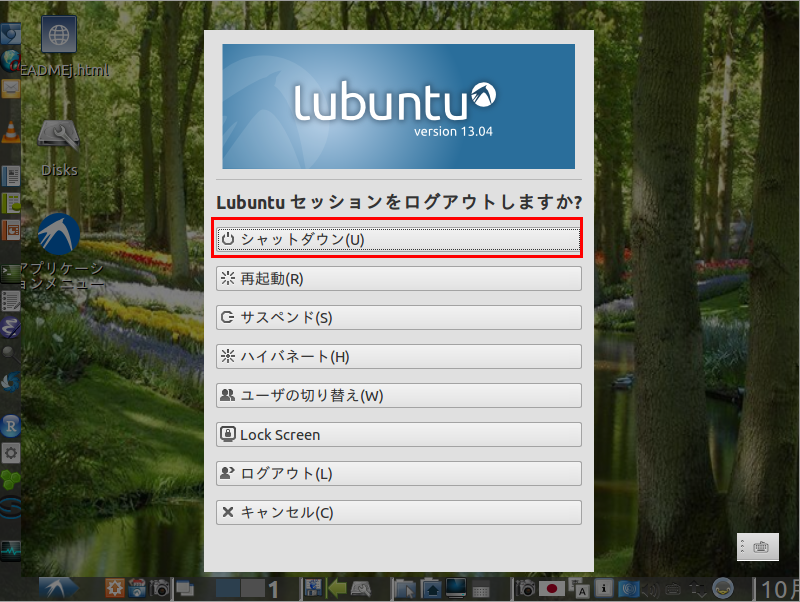The height and width of the screenshot is (602, 800).
Task: Select サスペンド(S) suspend option
Action: pyautogui.click(x=398, y=317)
